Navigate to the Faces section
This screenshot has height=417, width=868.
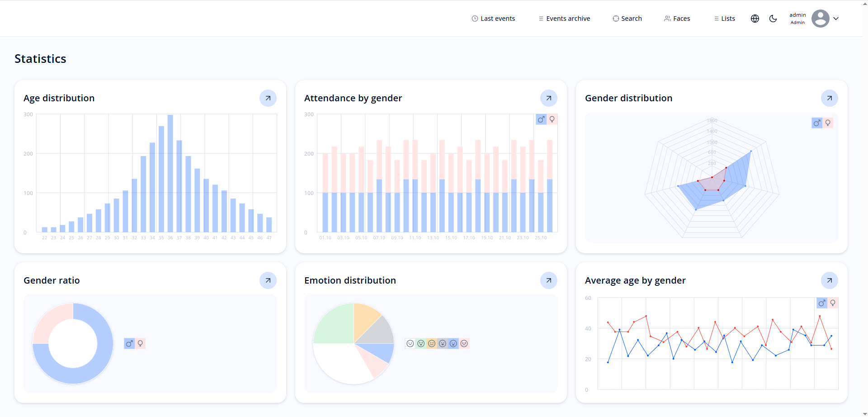tap(677, 19)
